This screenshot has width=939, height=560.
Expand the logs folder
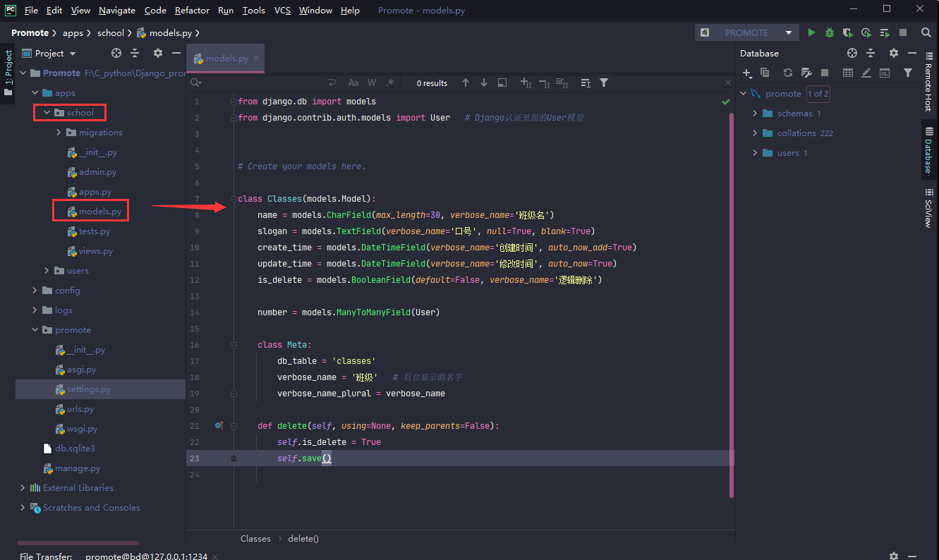[x=35, y=310]
